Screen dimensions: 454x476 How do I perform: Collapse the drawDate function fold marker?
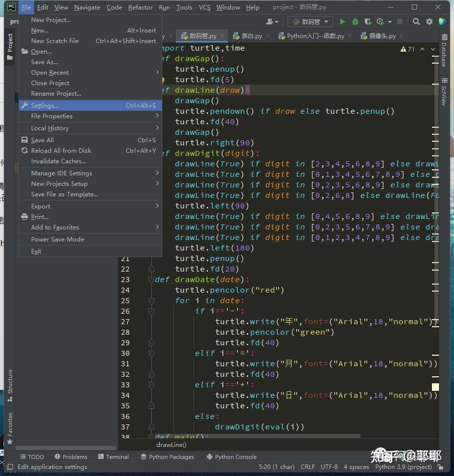click(151, 280)
